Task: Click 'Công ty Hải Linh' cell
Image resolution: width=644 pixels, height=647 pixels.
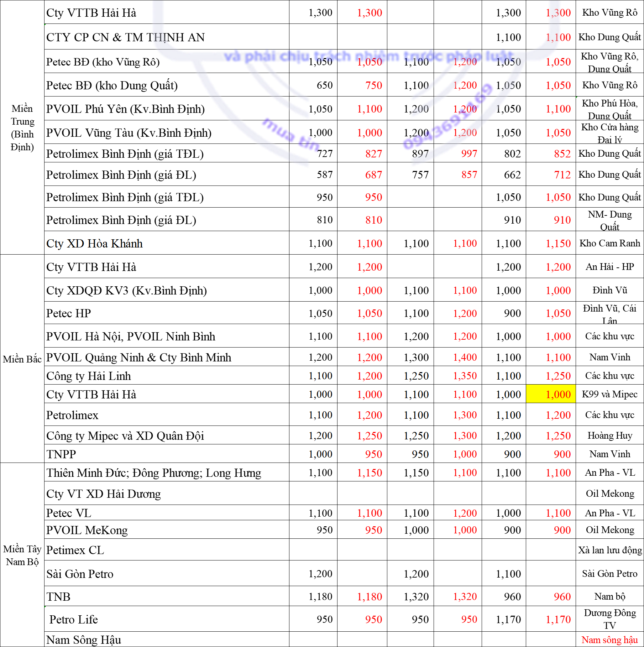Action: coord(167,376)
